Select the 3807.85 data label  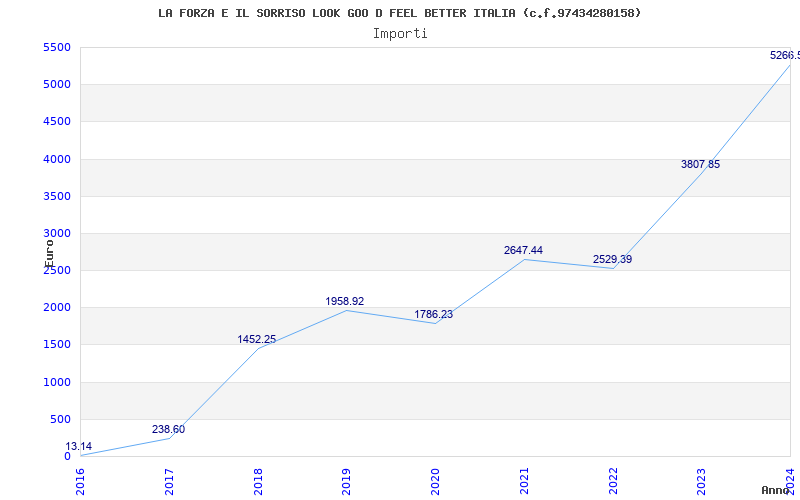pos(701,164)
